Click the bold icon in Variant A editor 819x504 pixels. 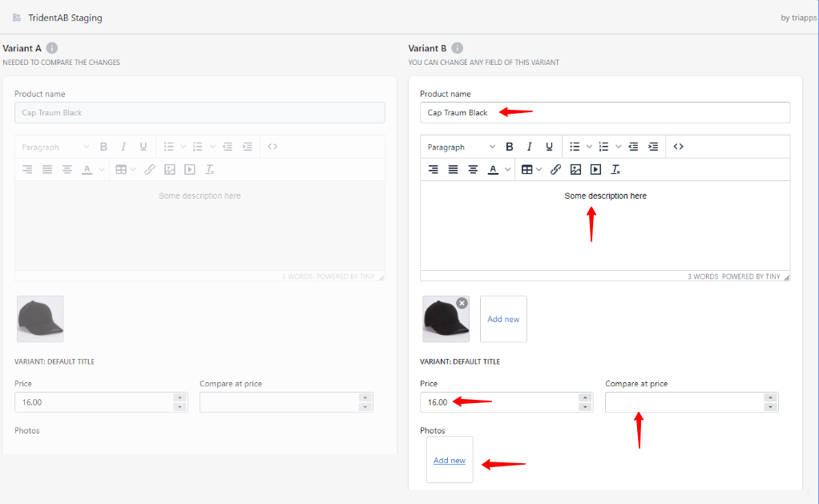click(103, 147)
